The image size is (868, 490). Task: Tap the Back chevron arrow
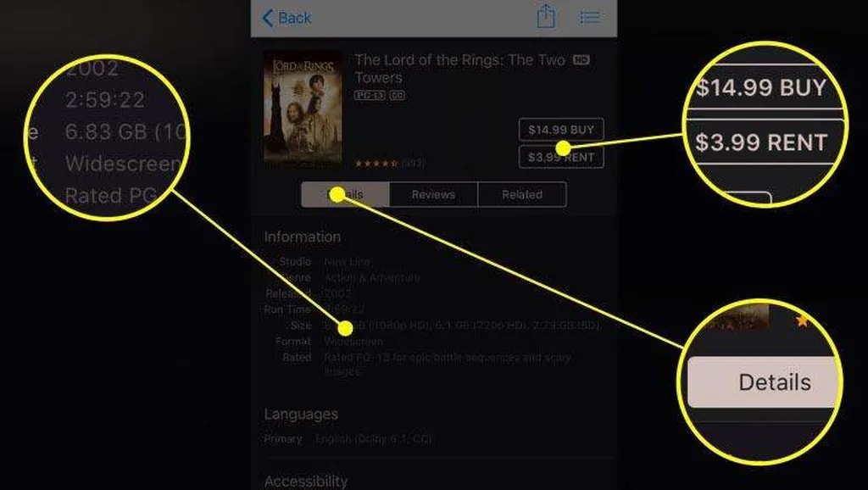267,18
